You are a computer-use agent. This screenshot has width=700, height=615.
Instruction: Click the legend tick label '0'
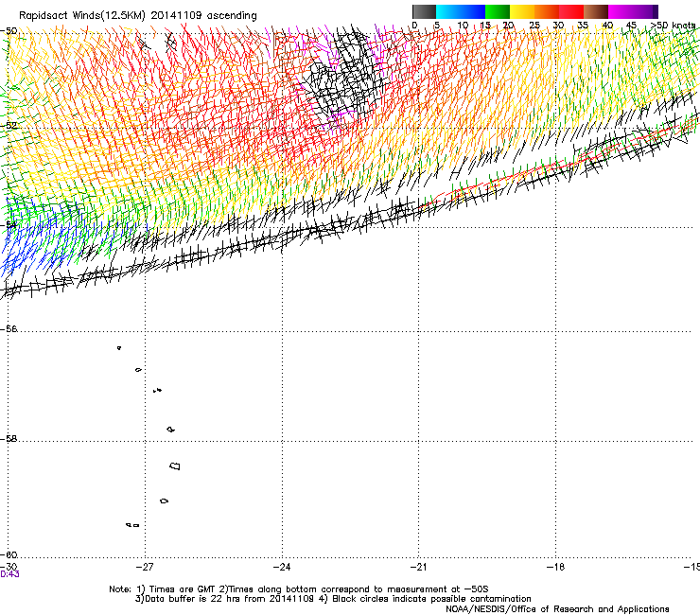pyautogui.click(x=414, y=25)
